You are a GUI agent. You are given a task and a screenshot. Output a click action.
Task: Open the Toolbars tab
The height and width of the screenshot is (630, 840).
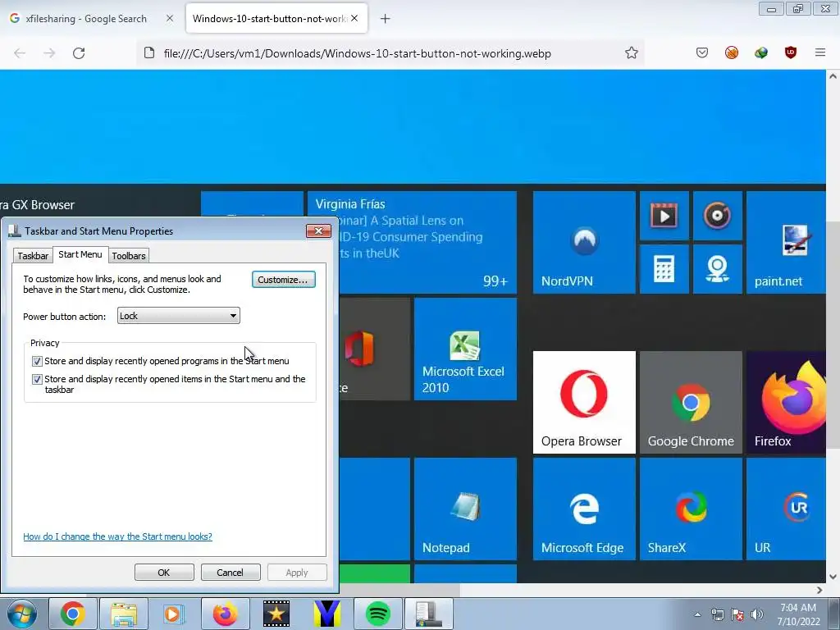pos(129,256)
